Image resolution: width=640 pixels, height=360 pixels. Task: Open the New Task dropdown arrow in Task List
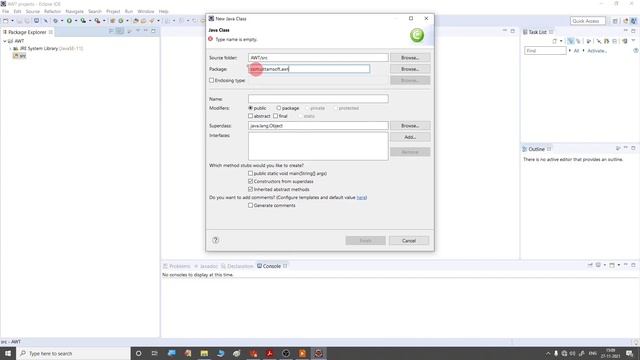(x=561, y=41)
